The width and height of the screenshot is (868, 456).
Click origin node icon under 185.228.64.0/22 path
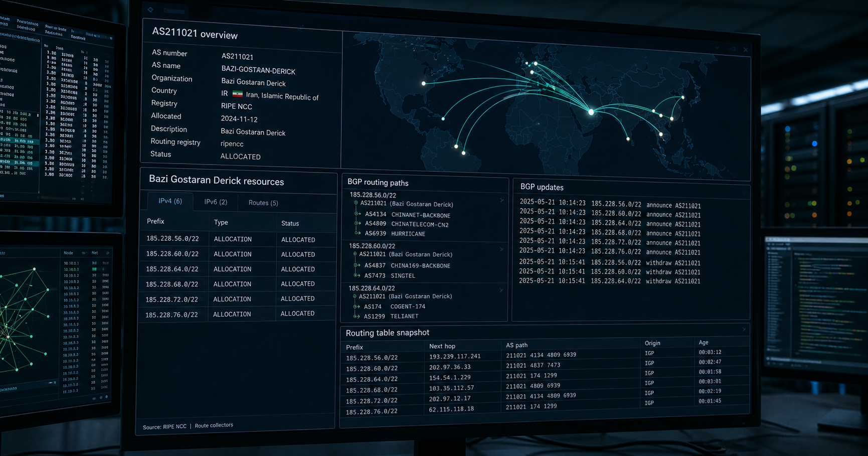(x=355, y=296)
